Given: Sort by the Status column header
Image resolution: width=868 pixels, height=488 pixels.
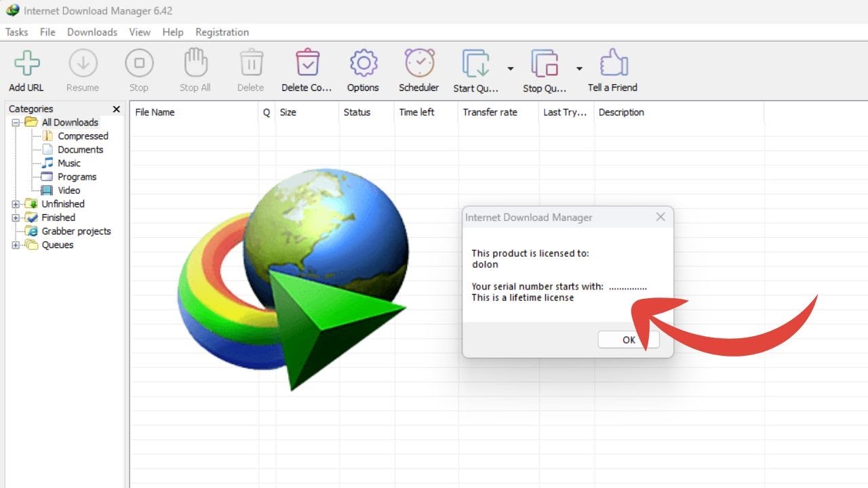Looking at the screenshot, I should (366, 113).
